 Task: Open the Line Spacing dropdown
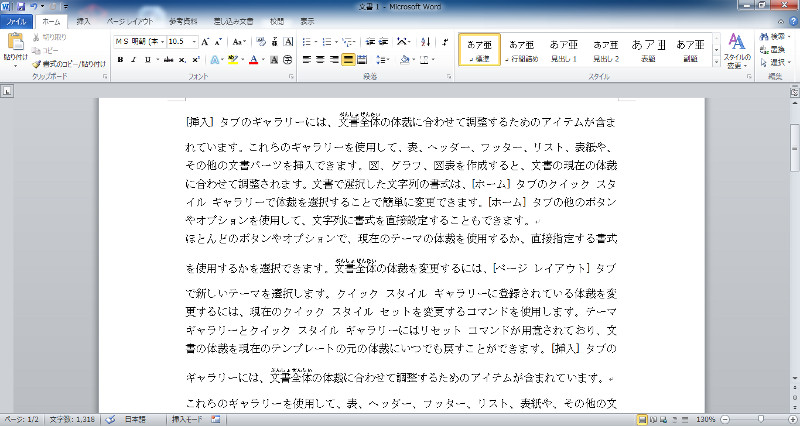[382, 60]
